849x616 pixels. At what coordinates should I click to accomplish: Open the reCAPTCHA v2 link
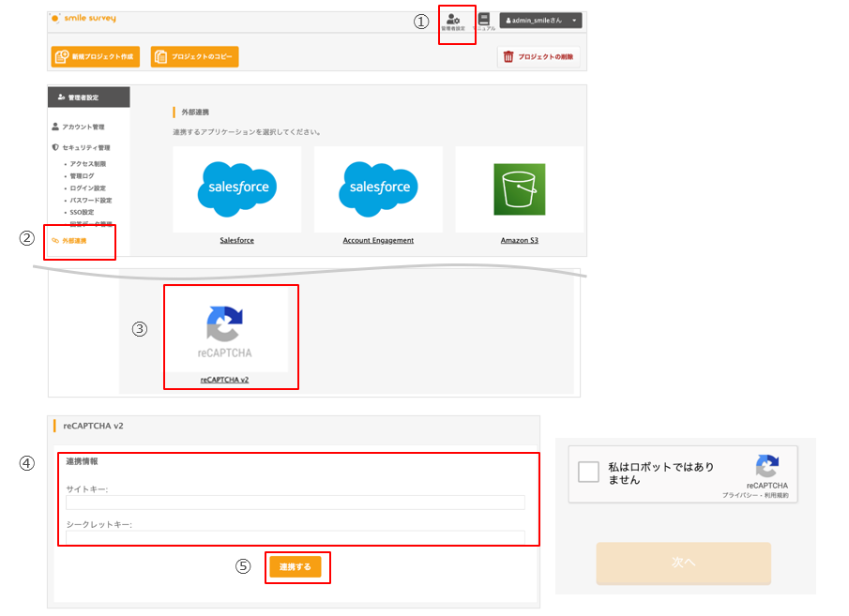click(x=225, y=380)
